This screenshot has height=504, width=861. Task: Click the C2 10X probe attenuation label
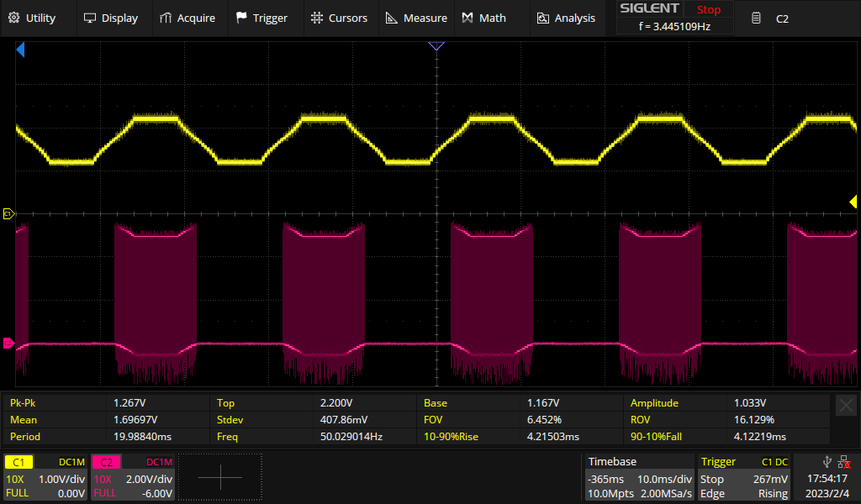tap(102, 479)
